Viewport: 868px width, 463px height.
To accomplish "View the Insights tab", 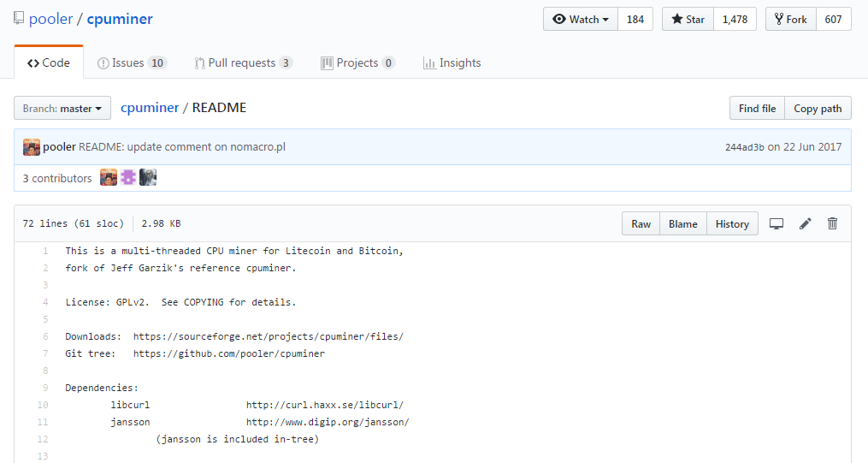I will [x=452, y=62].
